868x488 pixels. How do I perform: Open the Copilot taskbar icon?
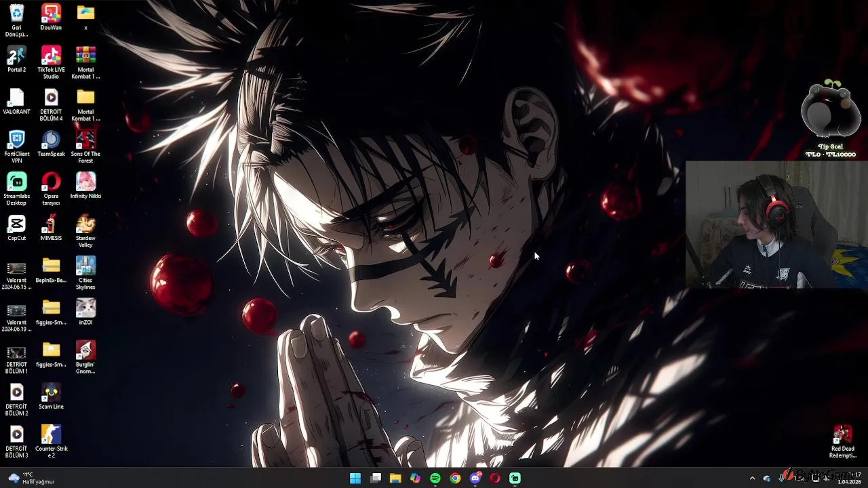(415, 478)
